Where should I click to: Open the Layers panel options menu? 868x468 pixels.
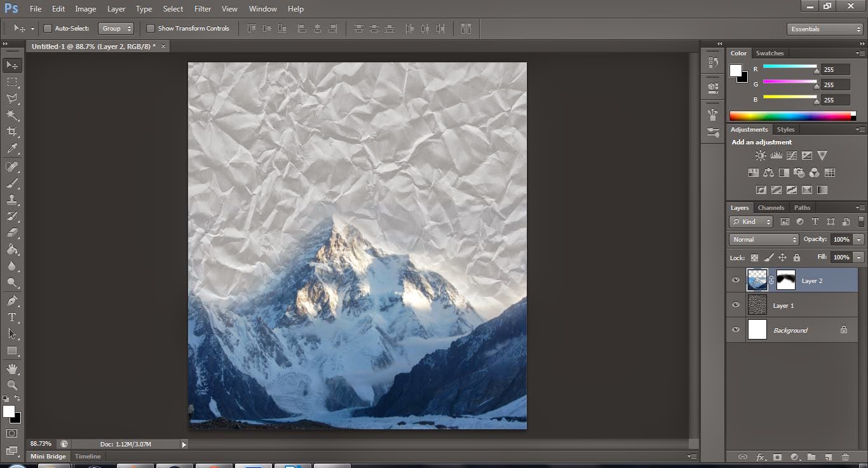[860, 208]
